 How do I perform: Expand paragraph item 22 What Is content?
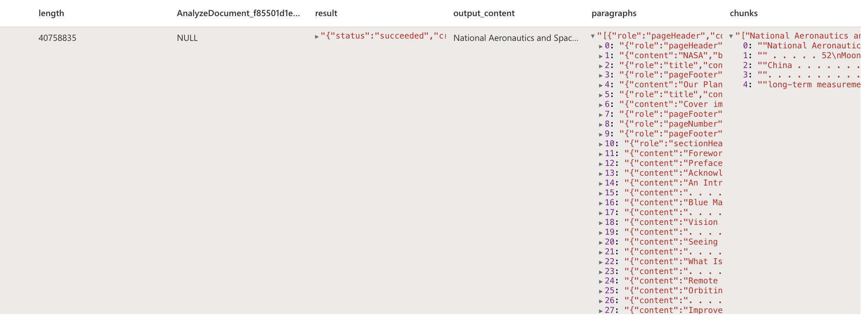click(601, 262)
